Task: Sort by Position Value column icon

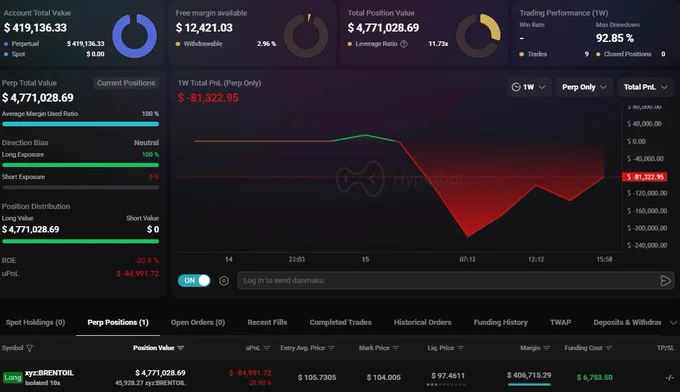Action: [x=181, y=348]
